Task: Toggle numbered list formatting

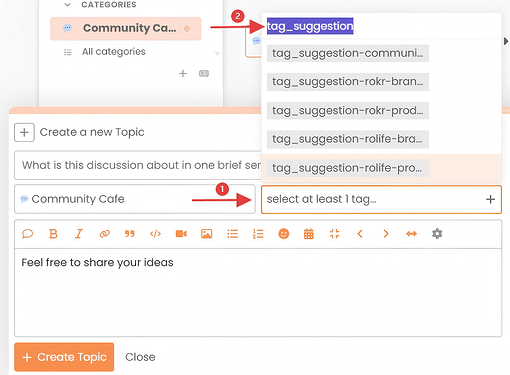Action: [x=258, y=234]
